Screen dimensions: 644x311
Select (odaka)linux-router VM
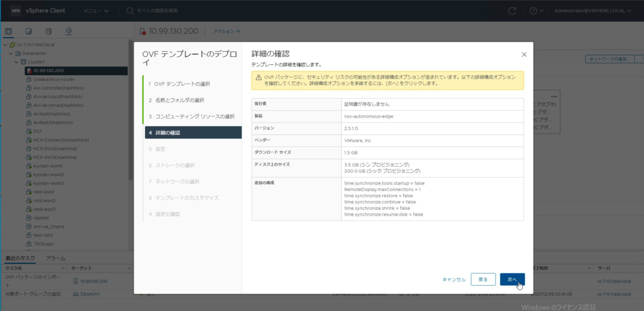pos(53,79)
